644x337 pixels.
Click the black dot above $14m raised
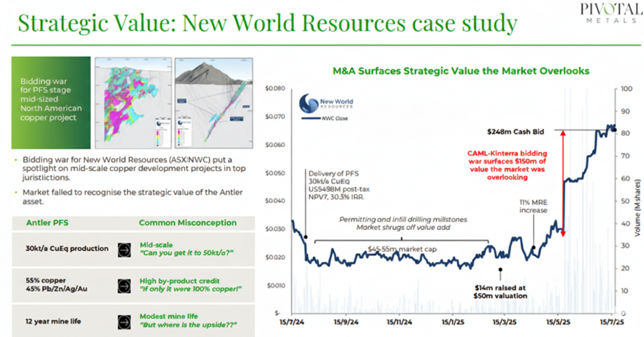[x=500, y=269]
